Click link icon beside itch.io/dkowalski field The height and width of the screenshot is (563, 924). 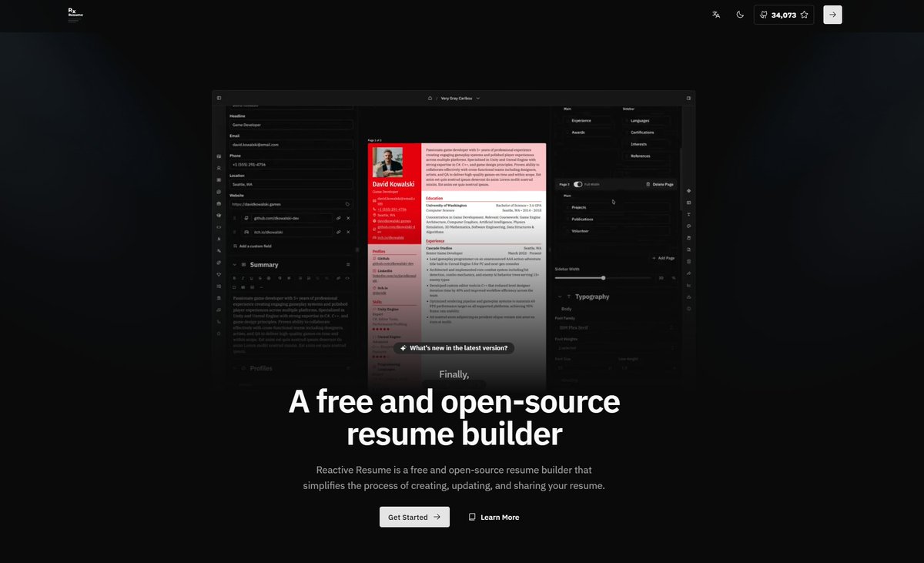tap(338, 231)
